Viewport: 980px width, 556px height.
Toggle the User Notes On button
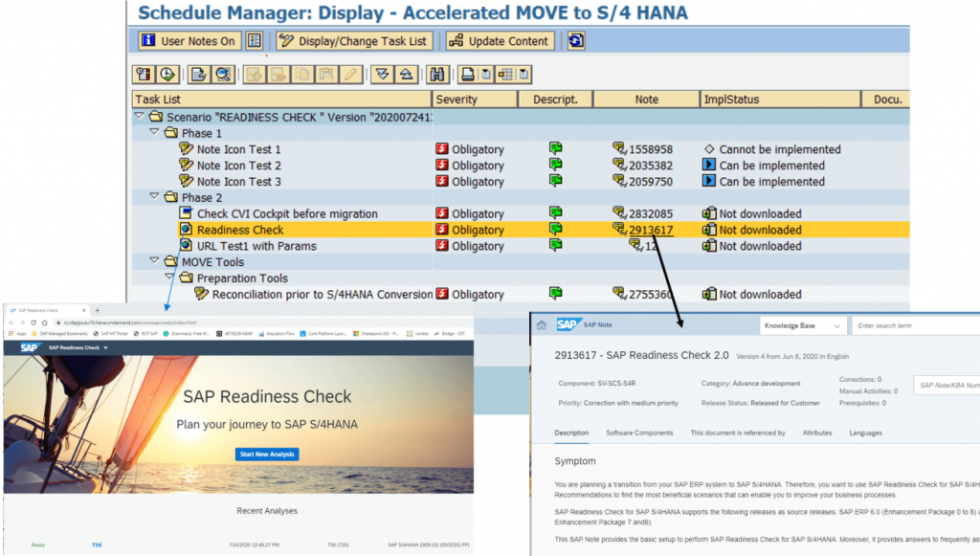tap(189, 40)
